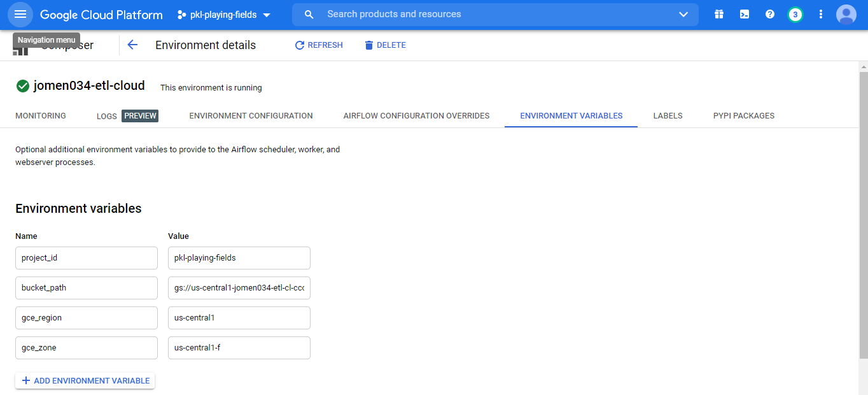
Task: Click the Environment details page title
Action: pyautogui.click(x=206, y=45)
